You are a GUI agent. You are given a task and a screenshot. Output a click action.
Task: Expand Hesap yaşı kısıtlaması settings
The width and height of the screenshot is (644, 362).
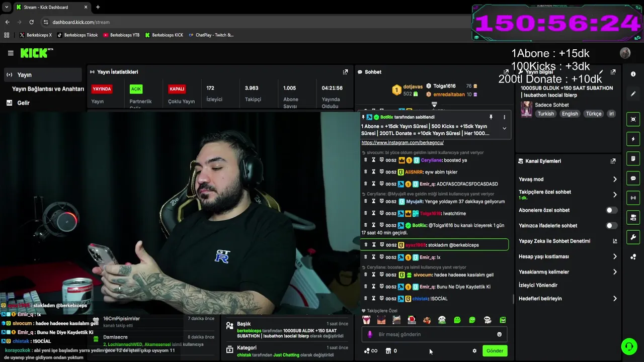(x=615, y=256)
